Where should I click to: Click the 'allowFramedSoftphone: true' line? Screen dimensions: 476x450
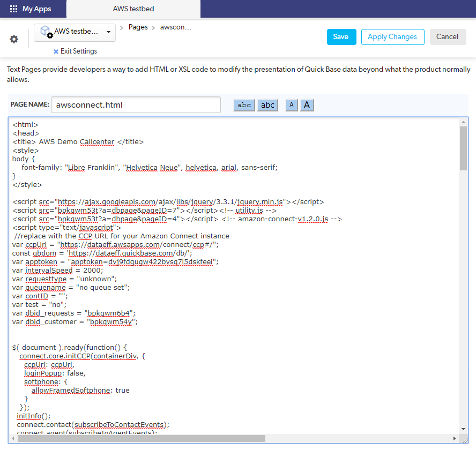pyautogui.click(x=80, y=390)
